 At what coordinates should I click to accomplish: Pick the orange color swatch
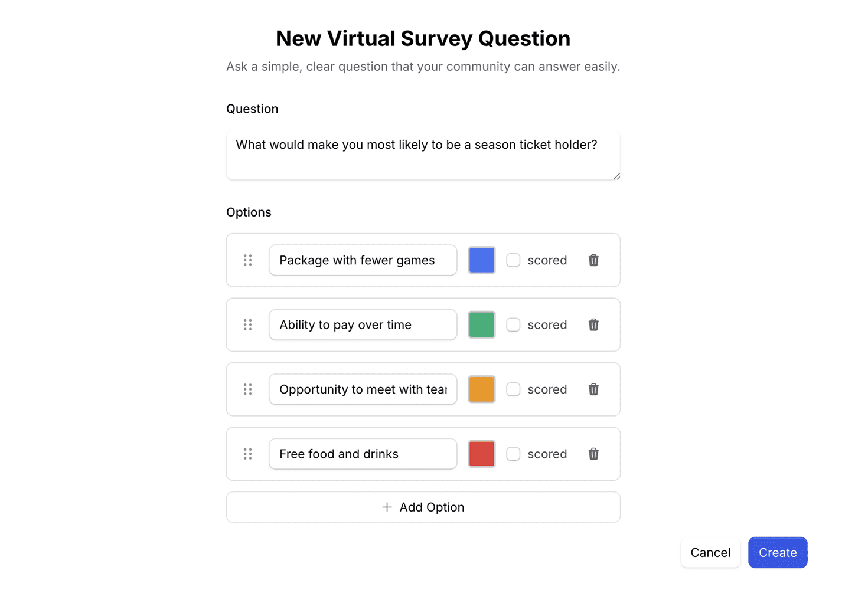(x=482, y=389)
